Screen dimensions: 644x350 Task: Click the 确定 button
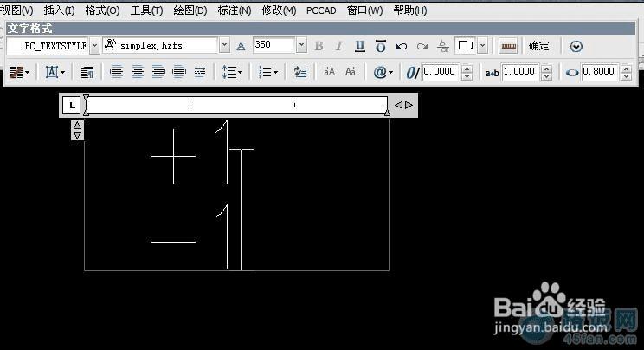538,46
